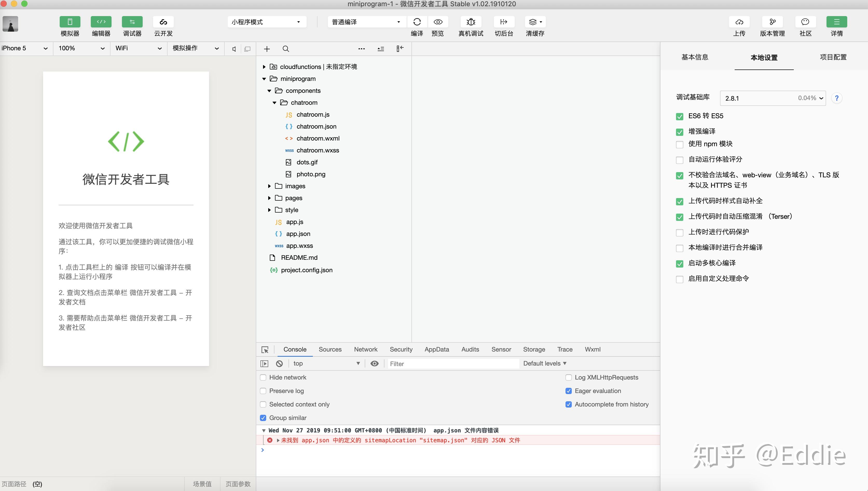The image size is (868, 491).
Task: Open the Network devtools tab
Action: pyautogui.click(x=366, y=350)
